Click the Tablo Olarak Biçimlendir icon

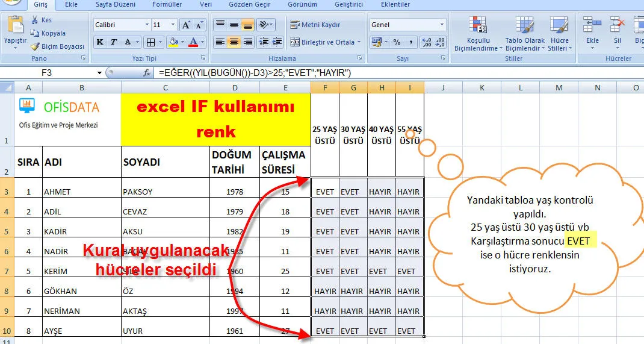(x=524, y=34)
